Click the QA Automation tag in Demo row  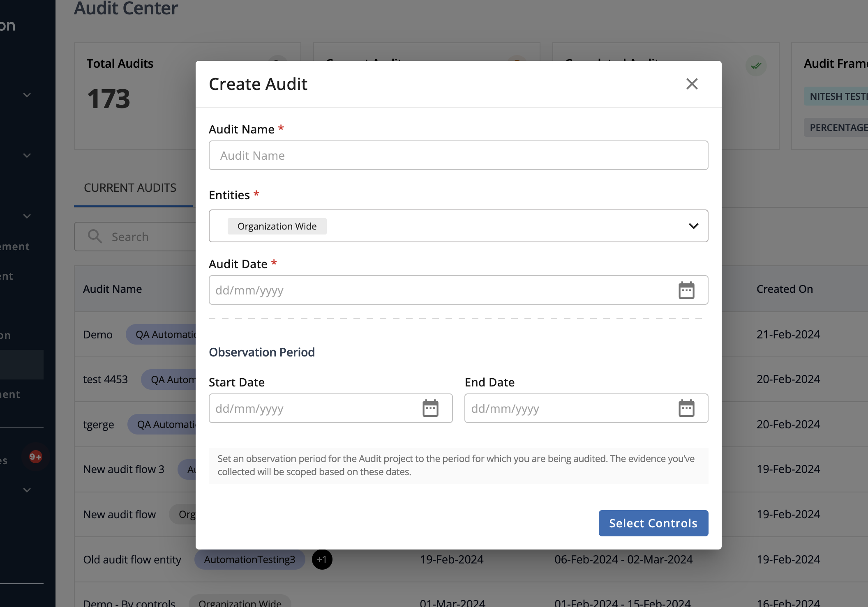click(x=162, y=334)
